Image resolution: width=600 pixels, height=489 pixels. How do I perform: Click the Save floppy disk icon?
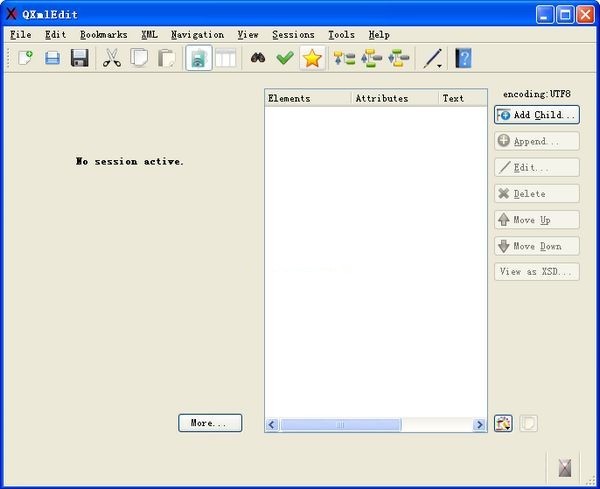tap(79, 59)
